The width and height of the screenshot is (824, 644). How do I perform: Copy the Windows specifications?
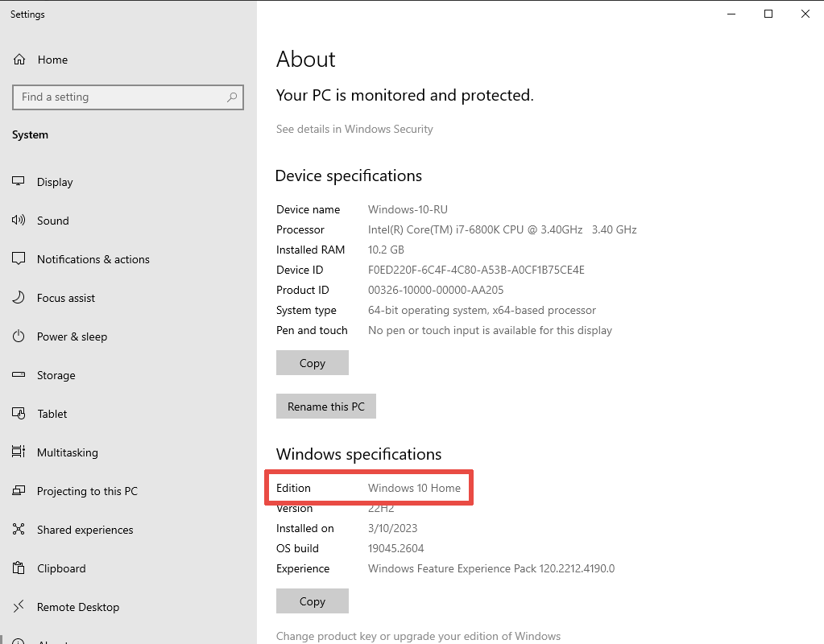[x=313, y=601]
